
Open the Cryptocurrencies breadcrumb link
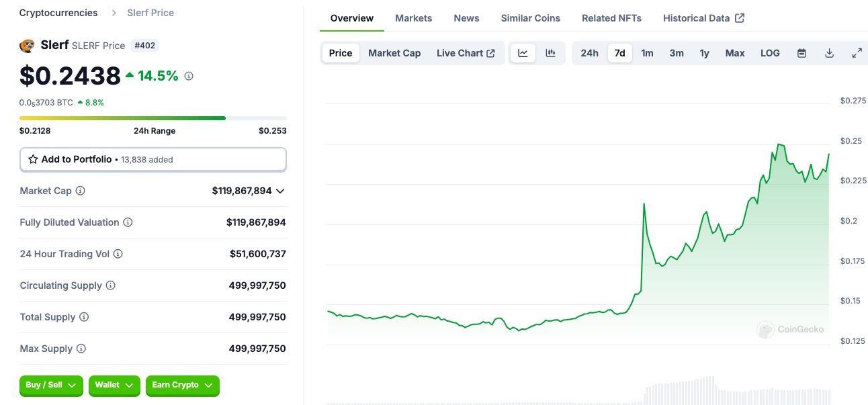pyautogui.click(x=58, y=13)
